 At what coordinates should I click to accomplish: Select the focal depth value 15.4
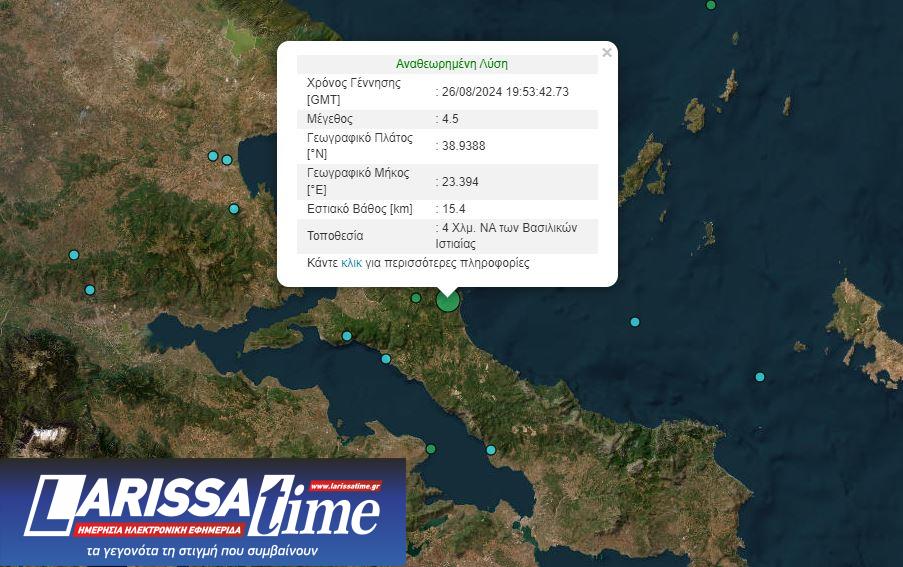coord(455,209)
